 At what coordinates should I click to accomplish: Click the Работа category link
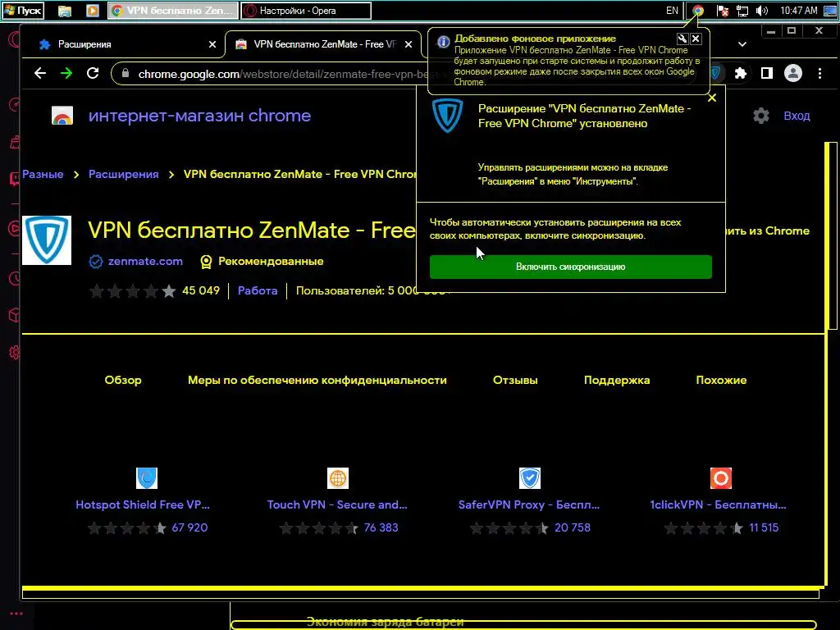258,291
